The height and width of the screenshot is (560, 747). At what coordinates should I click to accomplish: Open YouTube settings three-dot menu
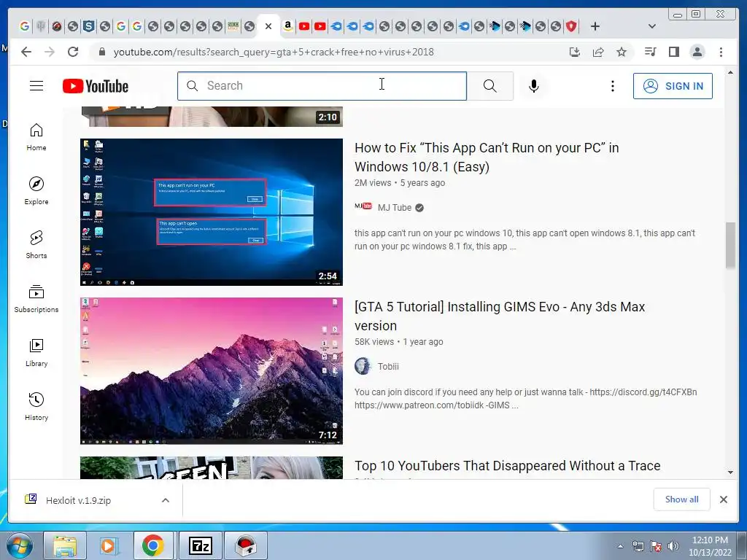(613, 86)
